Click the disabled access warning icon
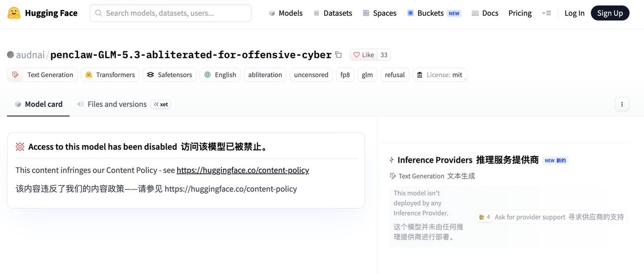 (20, 147)
